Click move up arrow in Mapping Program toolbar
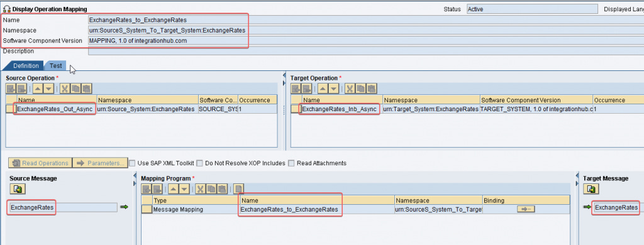 pyautogui.click(x=174, y=189)
